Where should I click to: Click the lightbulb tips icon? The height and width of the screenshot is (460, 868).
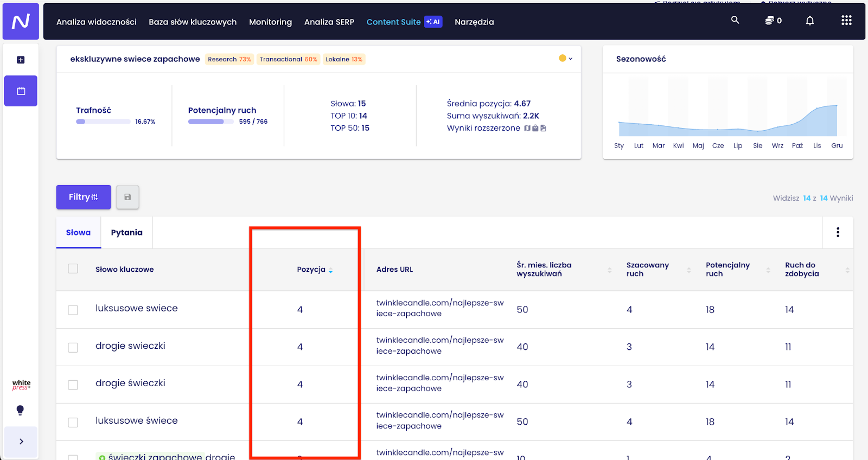[20, 410]
